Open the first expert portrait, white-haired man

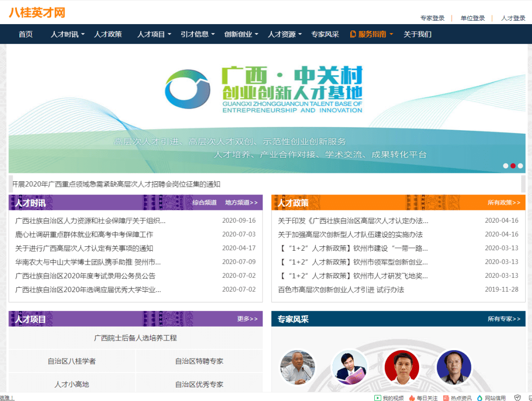coord(298,368)
